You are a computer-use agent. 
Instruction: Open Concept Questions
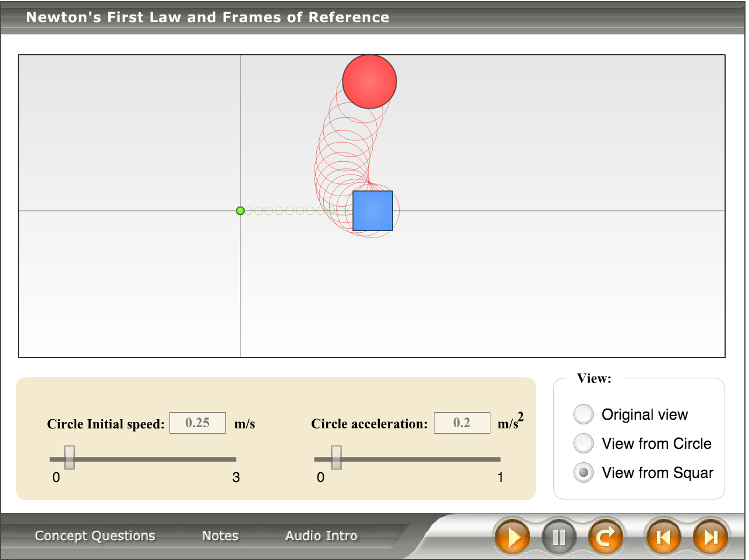point(95,536)
